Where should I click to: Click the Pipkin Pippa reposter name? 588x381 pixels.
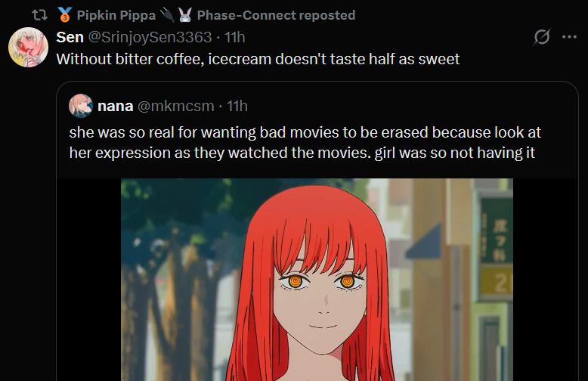click(116, 15)
